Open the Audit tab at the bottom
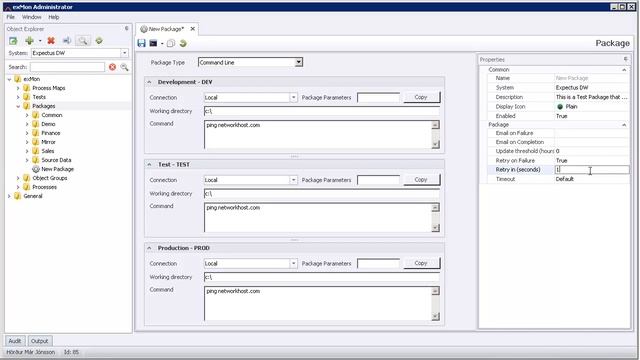The width and height of the screenshot is (640, 360). pyautogui.click(x=15, y=341)
